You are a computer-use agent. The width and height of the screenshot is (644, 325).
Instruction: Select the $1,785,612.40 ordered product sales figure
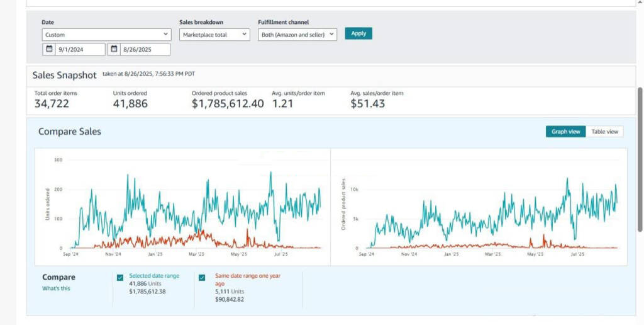click(228, 104)
